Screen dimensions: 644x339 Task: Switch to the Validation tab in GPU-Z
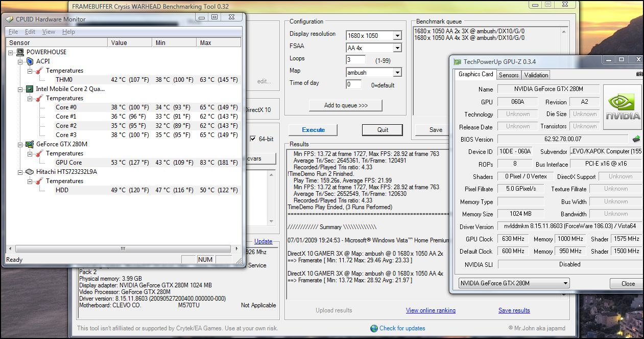point(536,75)
